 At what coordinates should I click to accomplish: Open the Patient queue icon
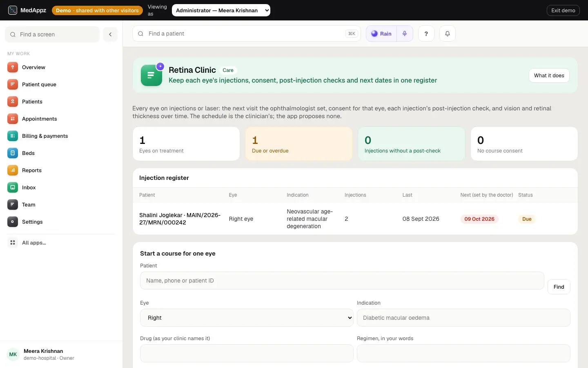(13, 84)
